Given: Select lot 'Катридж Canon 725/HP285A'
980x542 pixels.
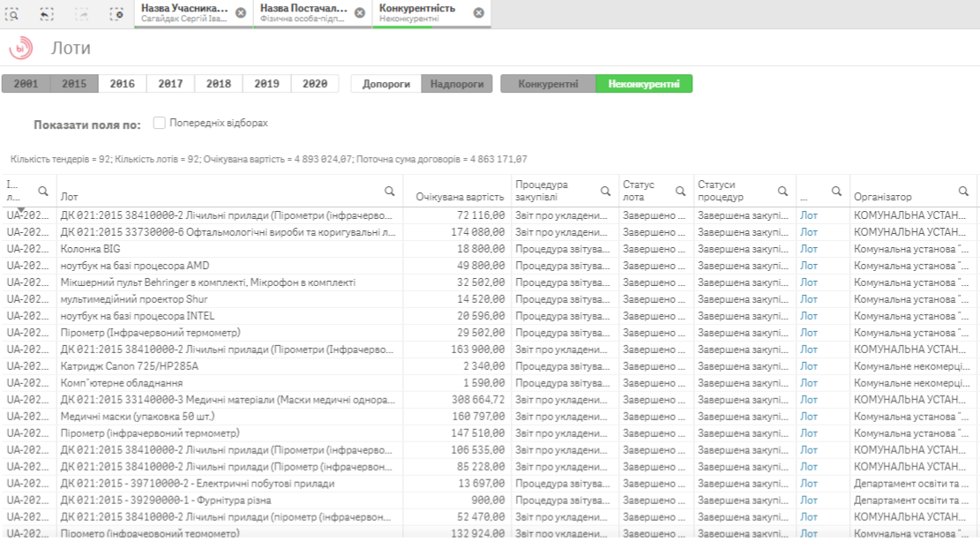Looking at the screenshot, I should tap(130, 366).
